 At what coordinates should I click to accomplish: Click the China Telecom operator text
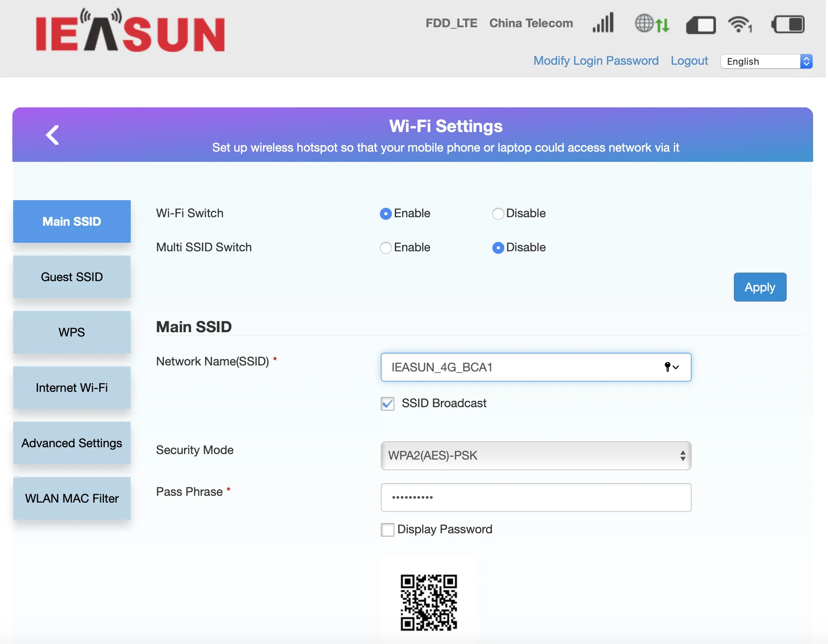click(531, 23)
